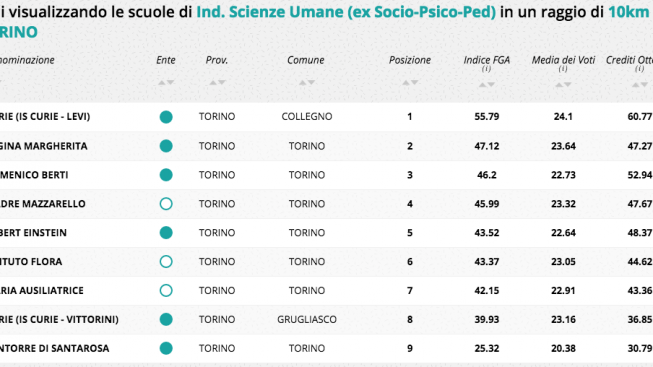Sort table by Posizione column arrows
The height and width of the screenshot is (367, 653).
tap(410, 83)
